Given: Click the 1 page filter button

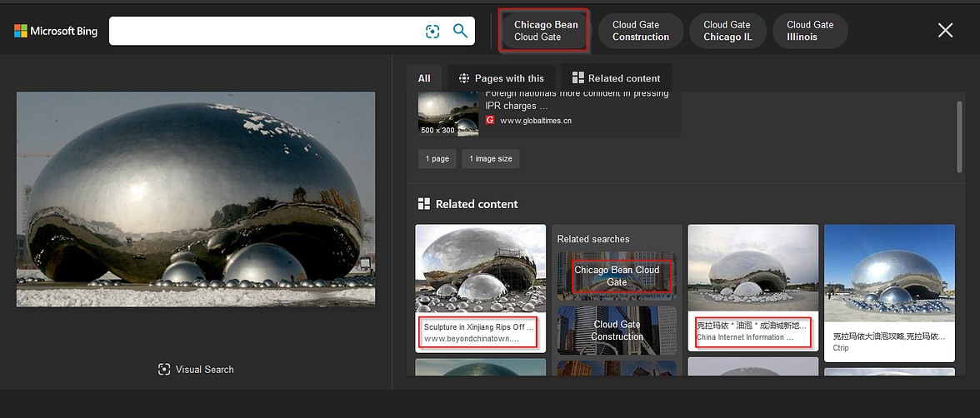Looking at the screenshot, I should [437, 159].
